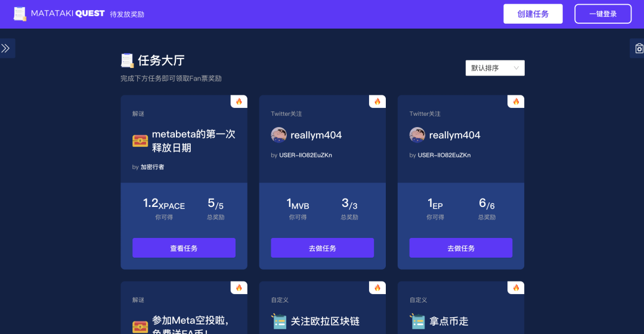Viewport: 644px width, 334px height.
Task: Click fire icon on 参加Meta空投啦 card
Action: (x=239, y=287)
